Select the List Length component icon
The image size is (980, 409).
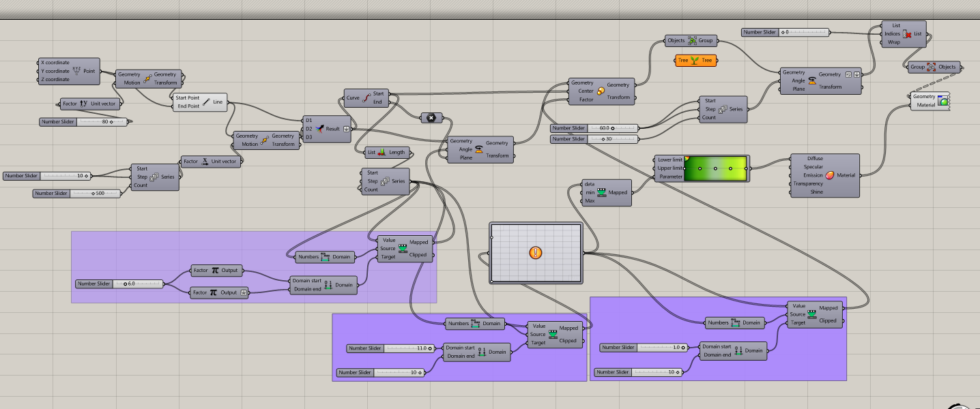(x=382, y=152)
